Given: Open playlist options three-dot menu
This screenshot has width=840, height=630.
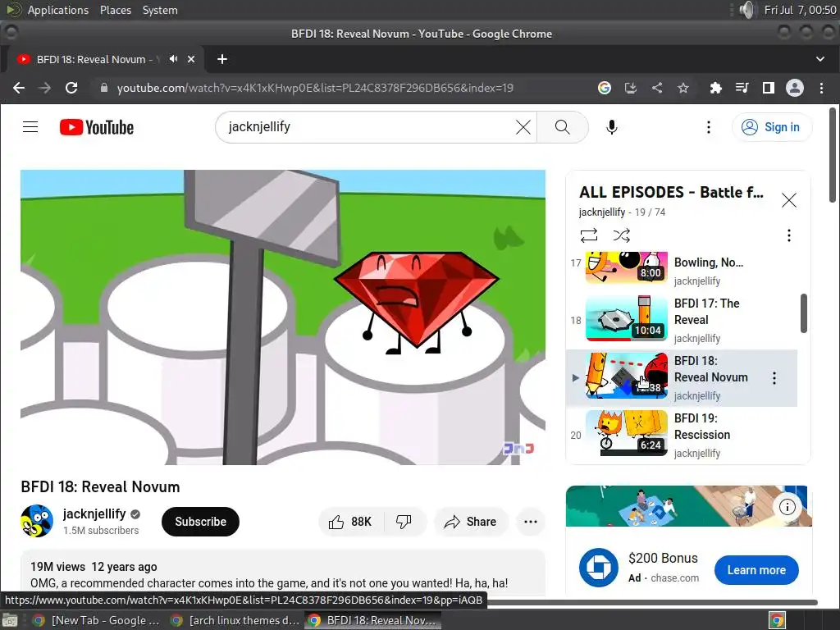Looking at the screenshot, I should click(788, 235).
